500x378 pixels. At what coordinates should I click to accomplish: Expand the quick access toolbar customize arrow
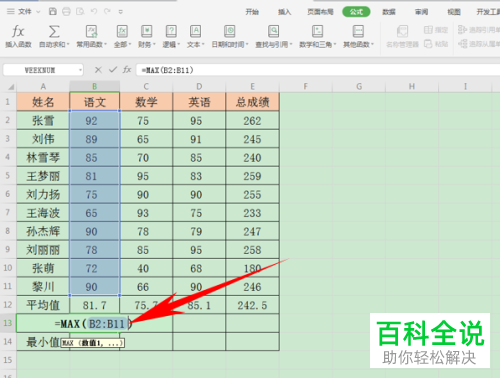tap(121, 12)
